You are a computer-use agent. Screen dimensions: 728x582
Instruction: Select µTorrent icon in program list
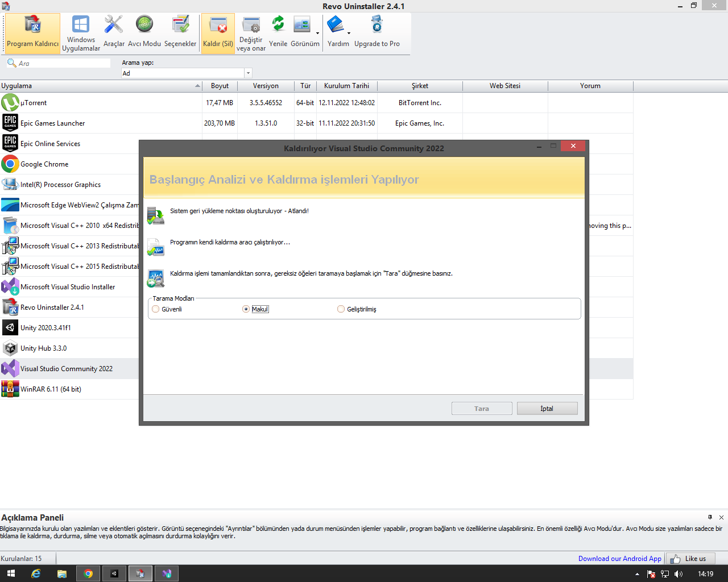[x=10, y=103]
